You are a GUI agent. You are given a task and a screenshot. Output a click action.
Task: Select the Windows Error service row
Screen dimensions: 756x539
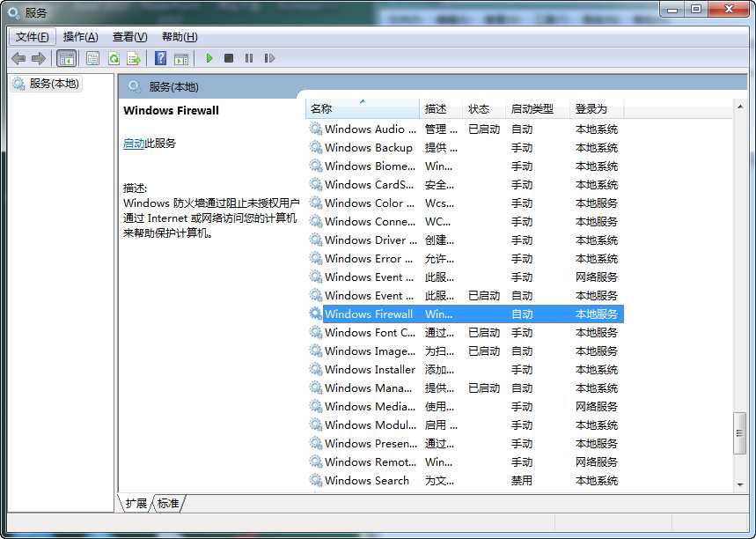(x=465, y=258)
